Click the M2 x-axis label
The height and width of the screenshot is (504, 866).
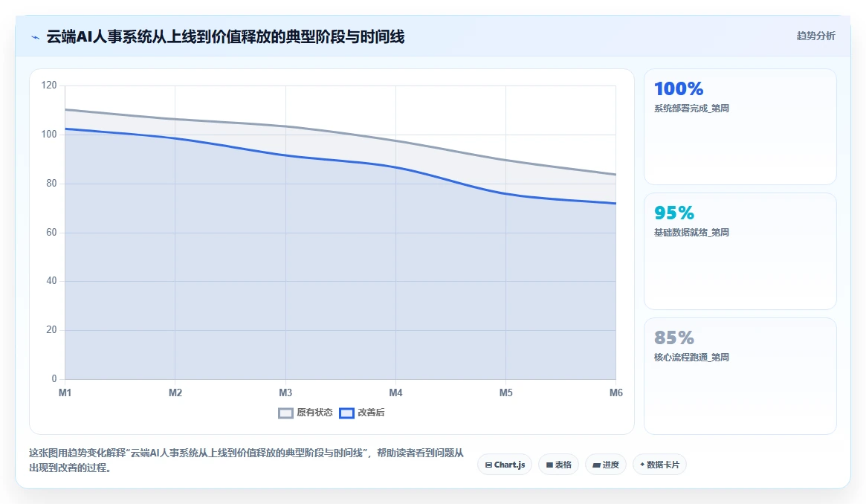[175, 392]
